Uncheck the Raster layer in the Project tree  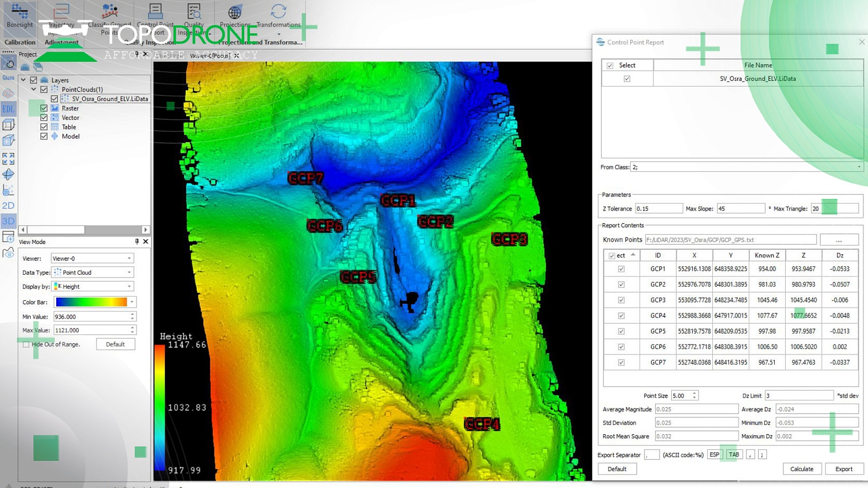coord(44,108)
